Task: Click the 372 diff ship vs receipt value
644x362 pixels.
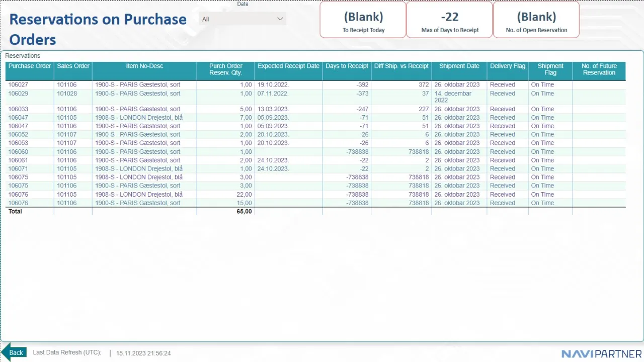Action: coord(424,85)
